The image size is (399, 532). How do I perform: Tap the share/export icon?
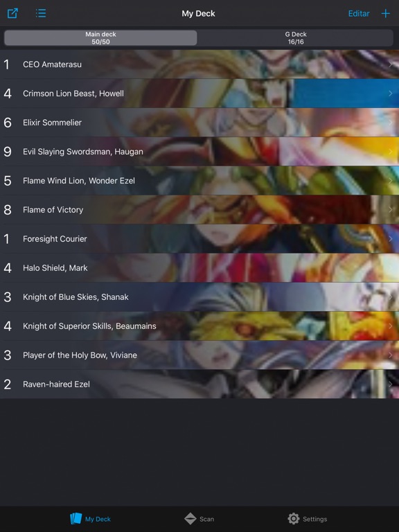click(12, 13)
